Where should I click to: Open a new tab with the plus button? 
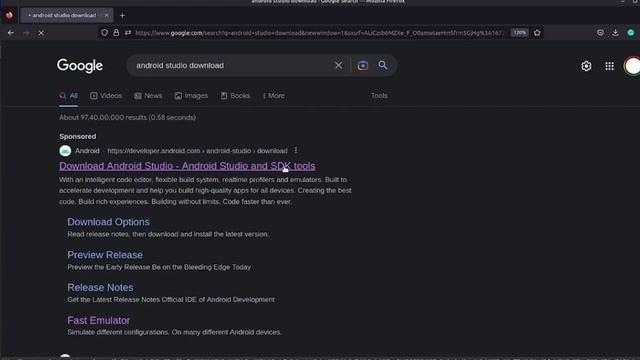click(122, 16)
